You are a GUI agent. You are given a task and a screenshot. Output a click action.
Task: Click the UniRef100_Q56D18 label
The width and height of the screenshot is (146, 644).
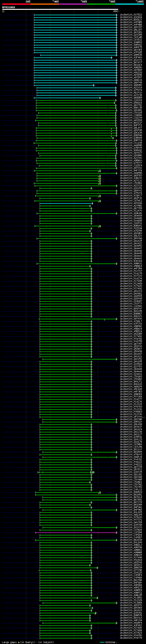[131, 103]
